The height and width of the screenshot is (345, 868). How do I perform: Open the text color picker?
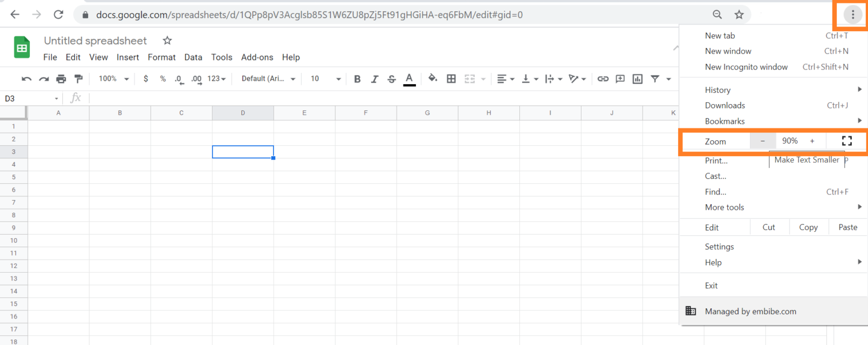pyautogui.click(x=409, y=79)
